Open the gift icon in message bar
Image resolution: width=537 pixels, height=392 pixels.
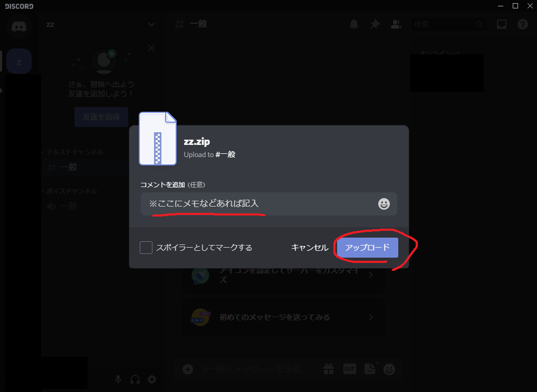click(329, 369)
